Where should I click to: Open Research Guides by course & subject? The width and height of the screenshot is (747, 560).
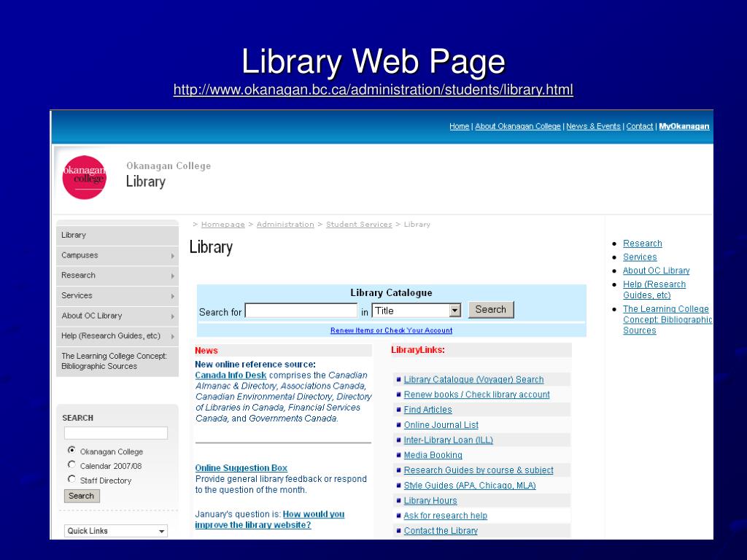pyautogui.click(x=479, y=470)
